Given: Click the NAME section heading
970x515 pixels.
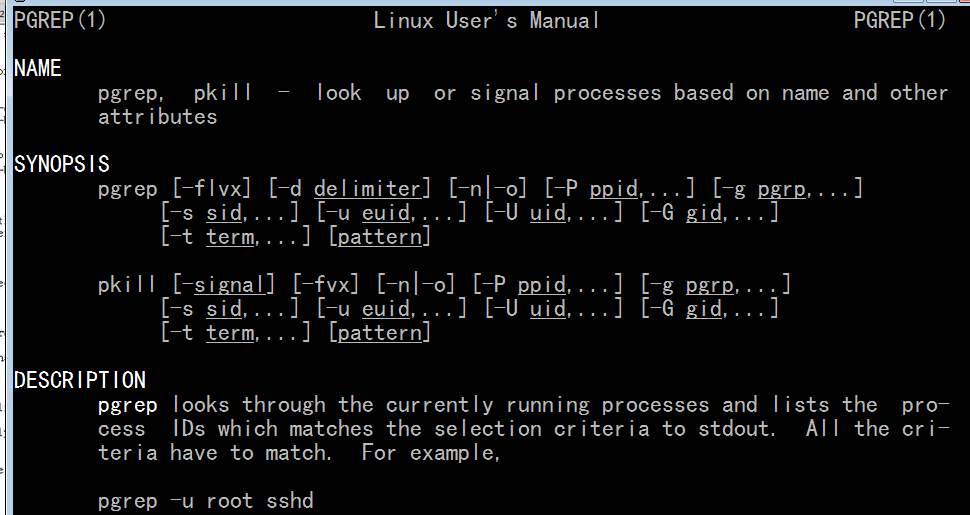Looking at the screenshot, I should pyautogui.click(x=38, y=68).
